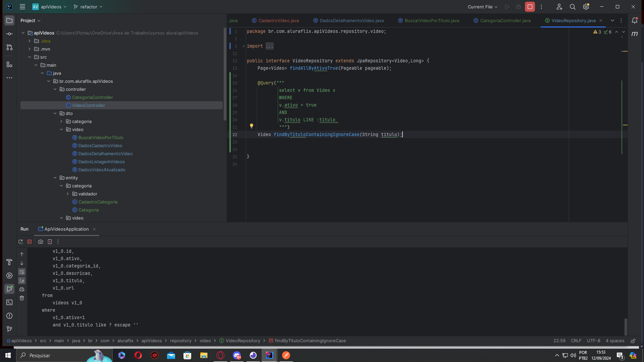Screen dimensions: 644x362
Task: Click the 3 warnings indicator in editor
Action: click(x=597, y=32)
